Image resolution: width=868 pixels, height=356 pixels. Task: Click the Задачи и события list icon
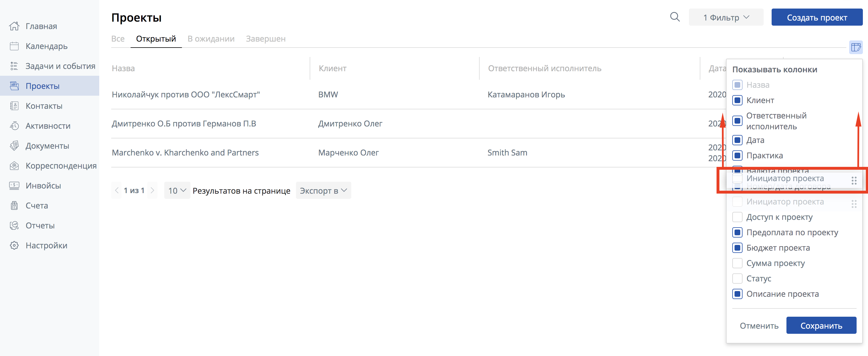(14, 66)
